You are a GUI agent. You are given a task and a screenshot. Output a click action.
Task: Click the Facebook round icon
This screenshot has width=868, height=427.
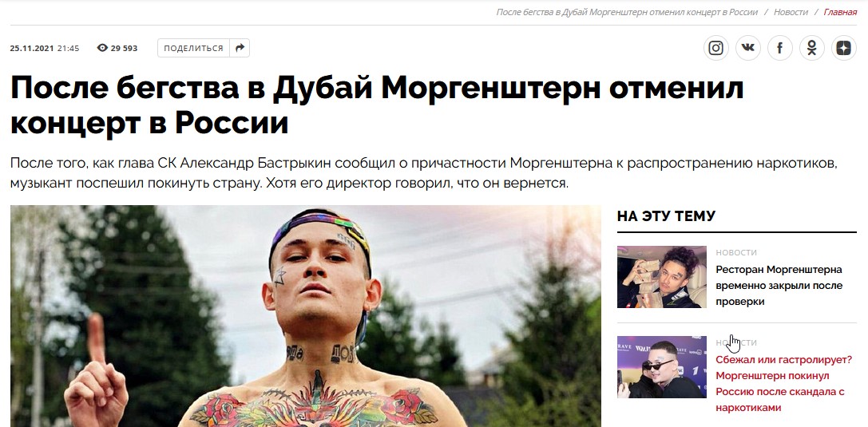pos(780,48)
